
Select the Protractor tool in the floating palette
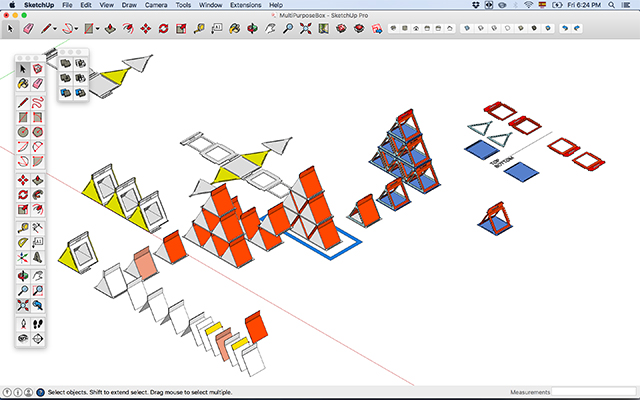pos(23,242)
